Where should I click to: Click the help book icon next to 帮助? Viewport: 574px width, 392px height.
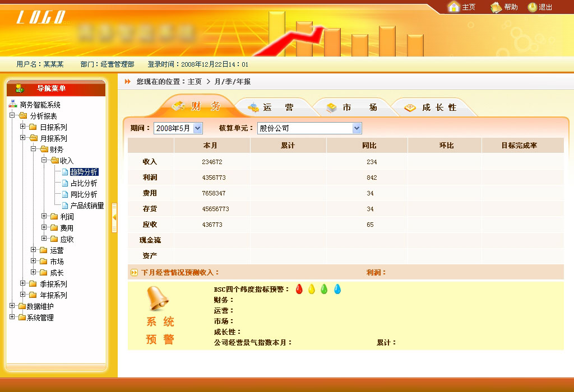[x=496, y=7]
